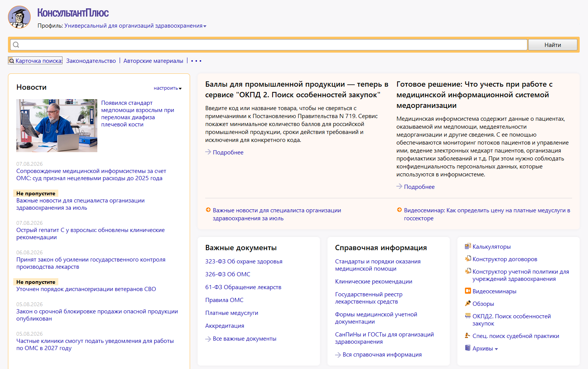Viewport: 588px width, 369px height.
Task: Open Обзоры section
Action: pyautogui.click(x=483, y=304)
